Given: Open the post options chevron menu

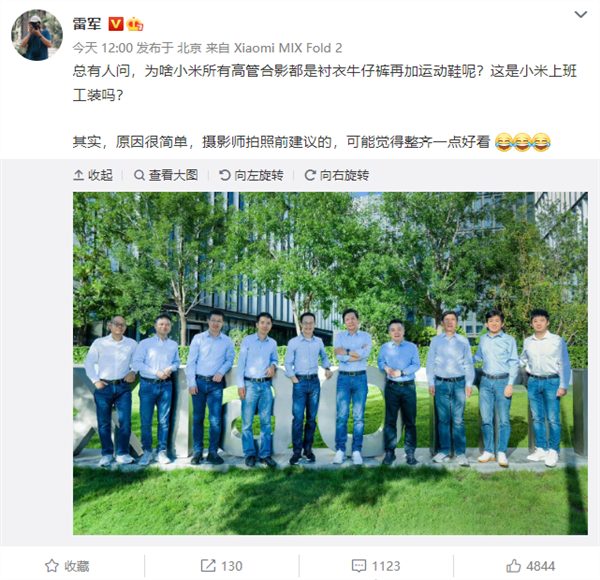Looking at the screenshot, I should click(581, 15).
